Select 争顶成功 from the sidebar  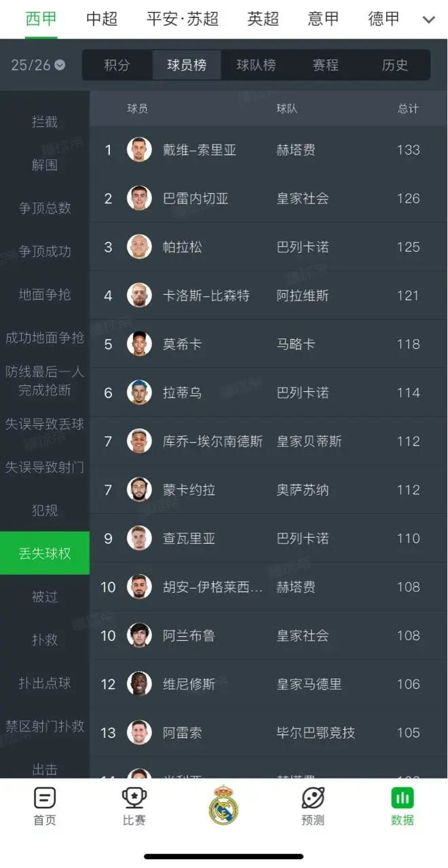pos(45,251)
